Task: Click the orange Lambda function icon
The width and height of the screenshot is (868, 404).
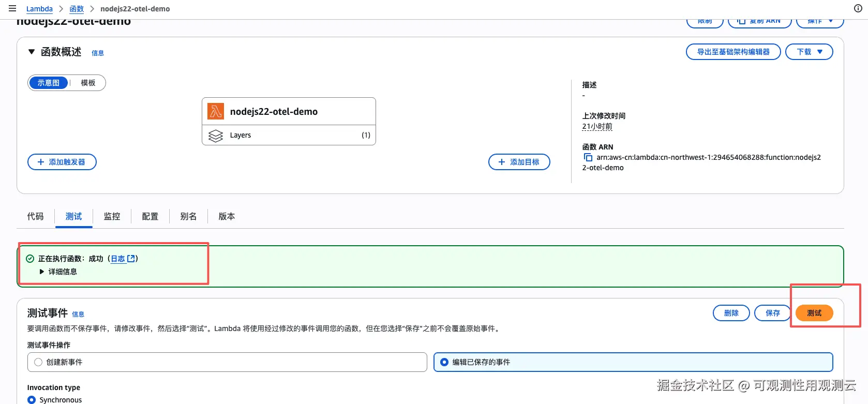Action: pos(216,111)
